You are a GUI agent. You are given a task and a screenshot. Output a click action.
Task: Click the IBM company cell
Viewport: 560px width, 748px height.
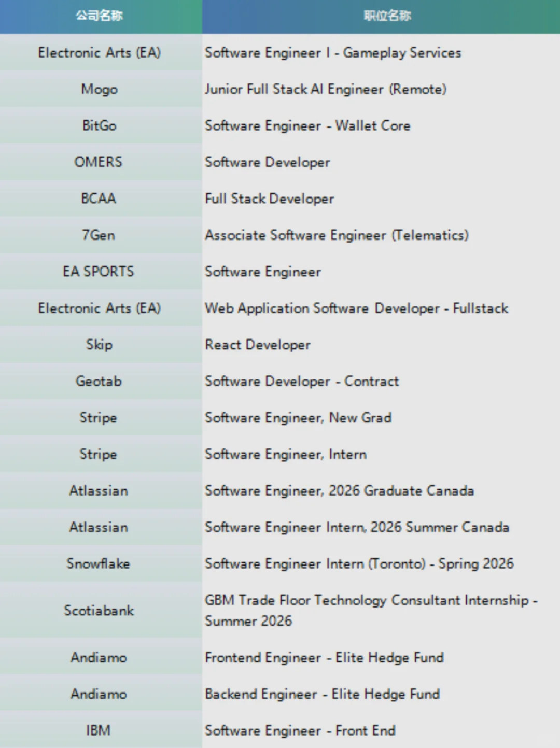tap(99, 730)
